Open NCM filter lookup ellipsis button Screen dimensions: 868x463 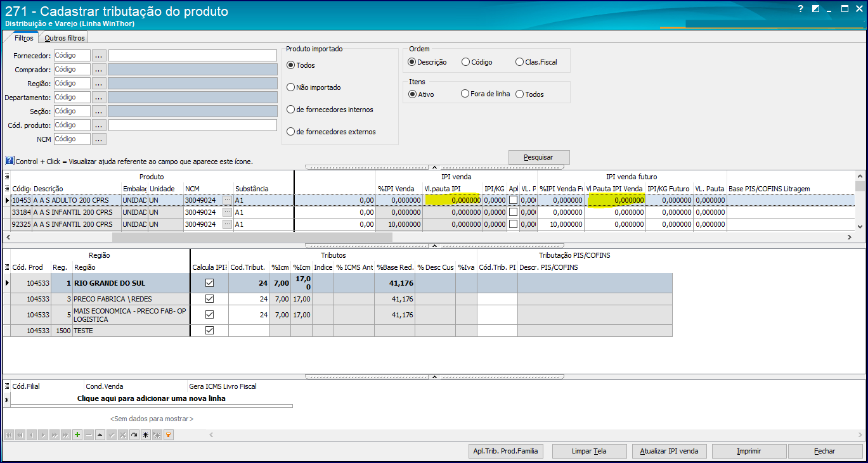pos(99,139)
